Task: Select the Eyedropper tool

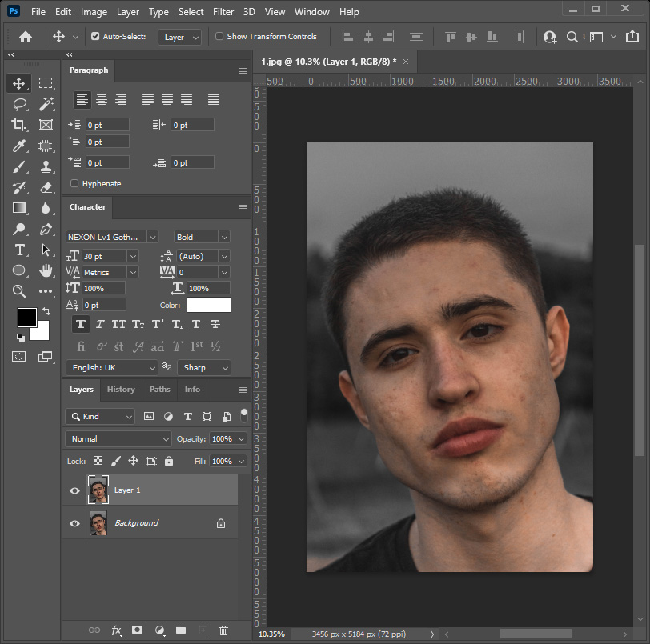Action: (x=19, y=146)
